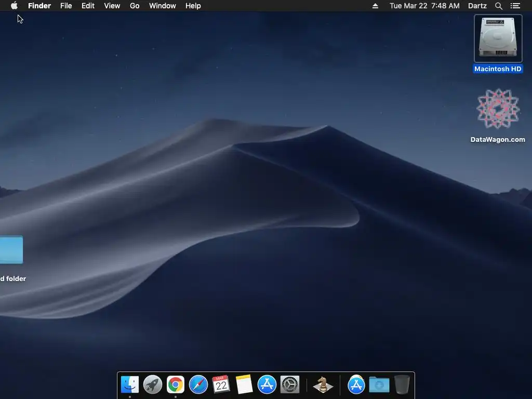Click the date and time clock

[424, 6]
